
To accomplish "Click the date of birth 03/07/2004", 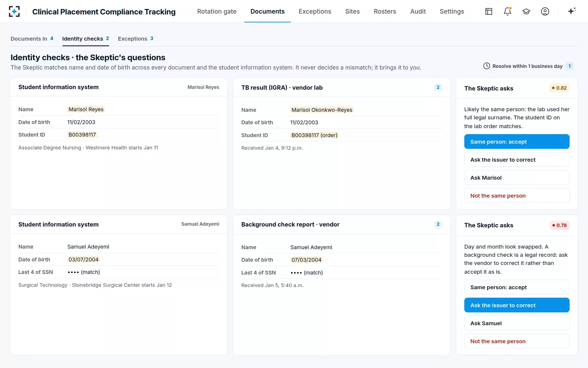I will point(83,259).
